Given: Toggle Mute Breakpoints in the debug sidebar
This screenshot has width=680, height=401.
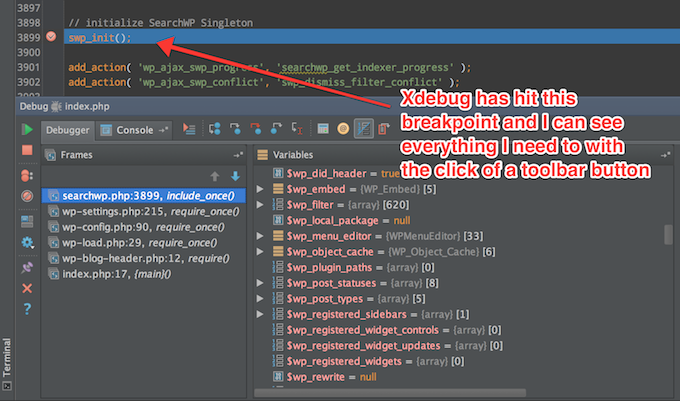Looking at the screenshot, I should (27, 196).
